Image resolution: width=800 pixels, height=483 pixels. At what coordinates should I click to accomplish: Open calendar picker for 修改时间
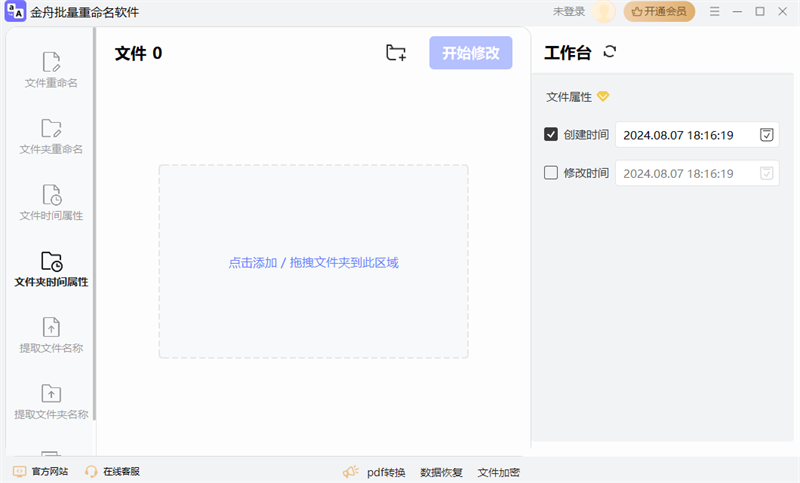766,173
